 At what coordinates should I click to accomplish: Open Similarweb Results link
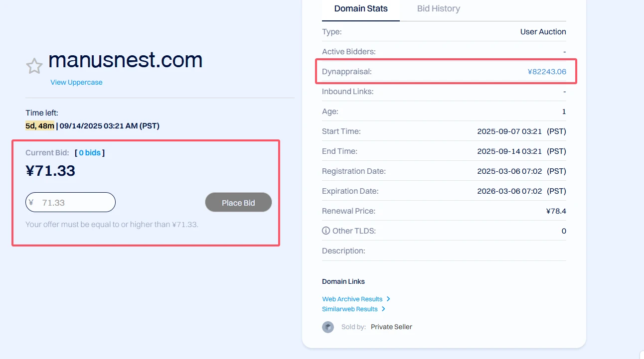(x=349, y=309)
